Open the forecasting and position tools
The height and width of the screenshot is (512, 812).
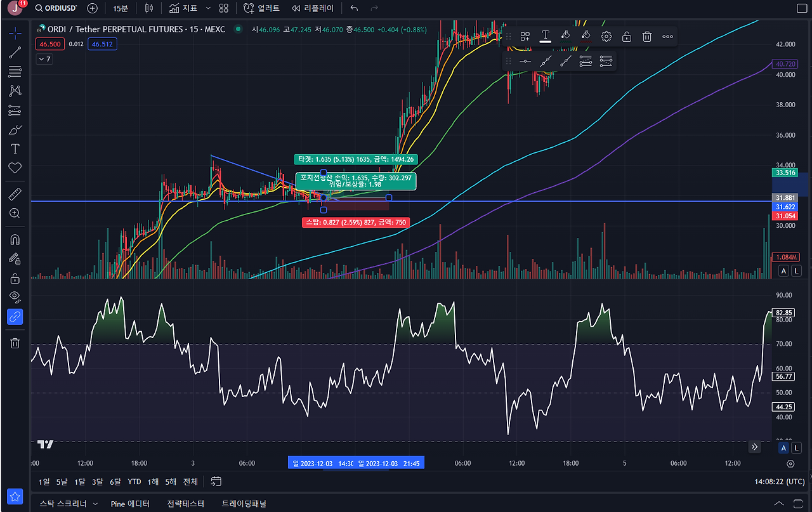click(15, 110)
